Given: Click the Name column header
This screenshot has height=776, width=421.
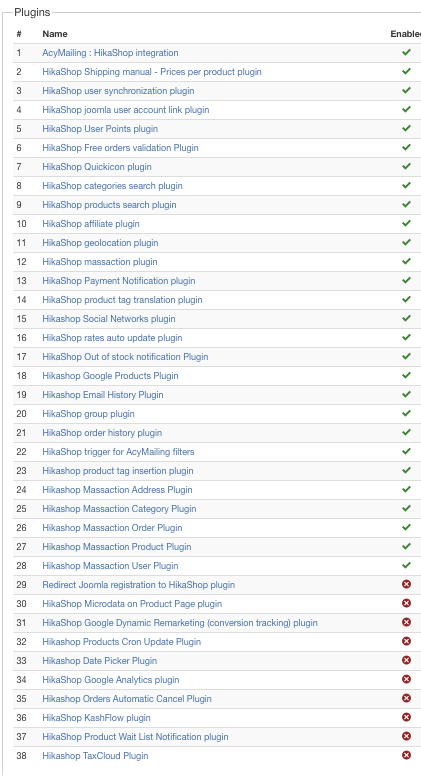Looking at the screenshot, I should pyautogui.click(x=55, y=34).
